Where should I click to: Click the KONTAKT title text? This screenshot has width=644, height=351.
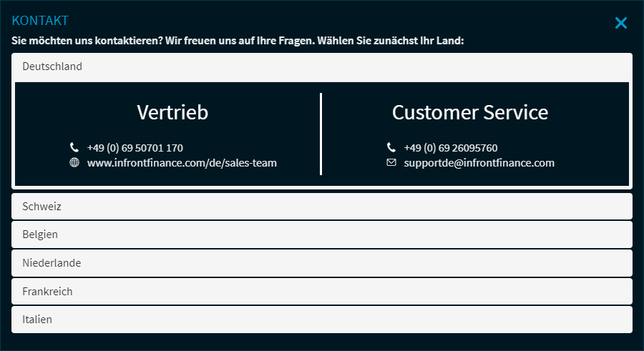40,21
